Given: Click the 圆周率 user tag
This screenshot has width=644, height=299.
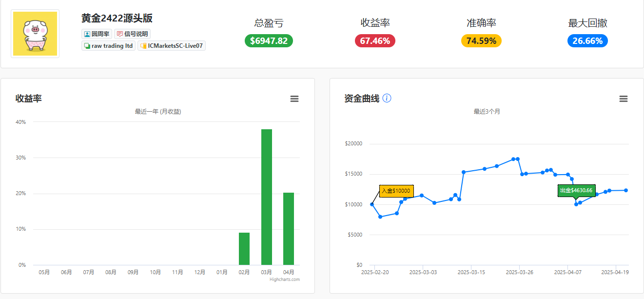Looking at the screenshot, I should click(97, 34).
